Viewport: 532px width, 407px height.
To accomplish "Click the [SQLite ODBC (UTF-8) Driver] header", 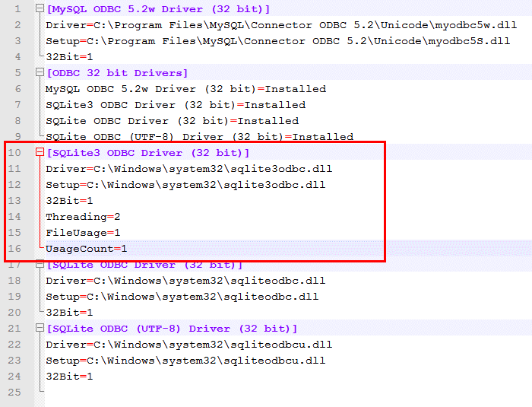I will 172,329.
